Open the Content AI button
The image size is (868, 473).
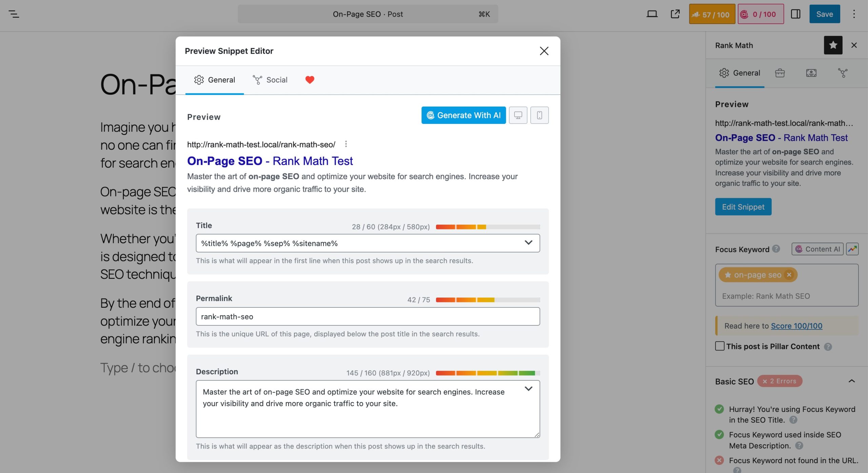tap(817, 249)
